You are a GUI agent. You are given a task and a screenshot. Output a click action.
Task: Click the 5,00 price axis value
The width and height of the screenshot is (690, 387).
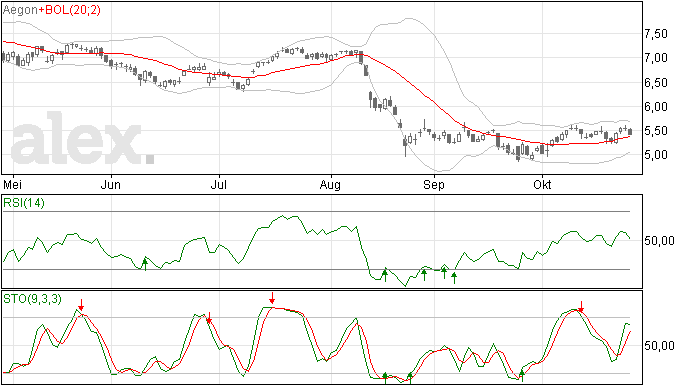click(x=656, y=155)
